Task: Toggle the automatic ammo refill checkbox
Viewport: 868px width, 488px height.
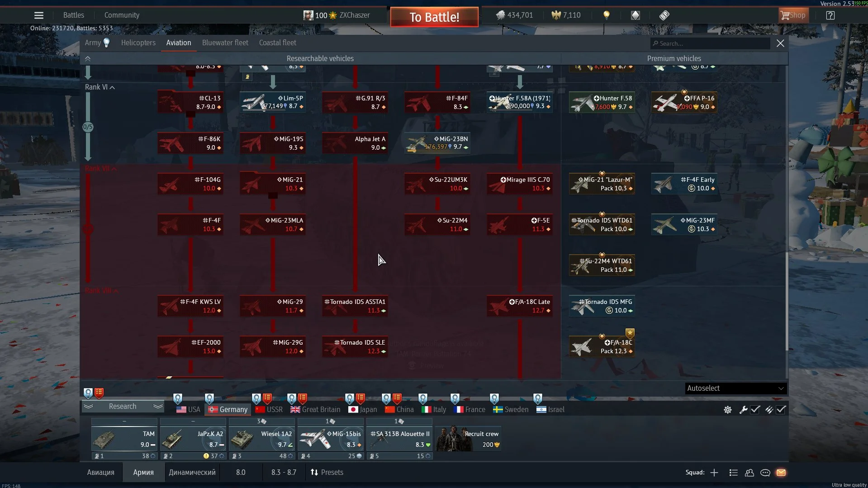Action: click(x=781, y=410)
